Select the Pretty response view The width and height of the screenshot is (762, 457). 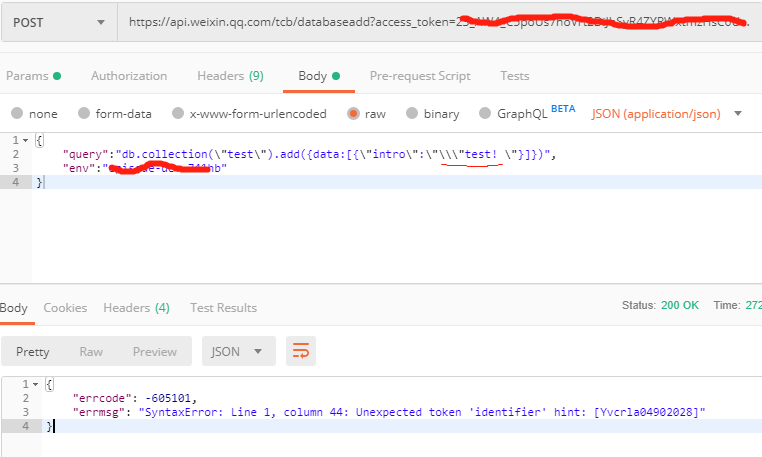[33, 352]
